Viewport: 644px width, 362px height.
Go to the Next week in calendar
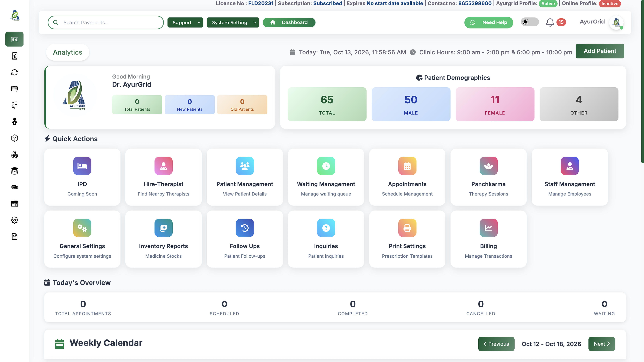click(x=602, y=344)
